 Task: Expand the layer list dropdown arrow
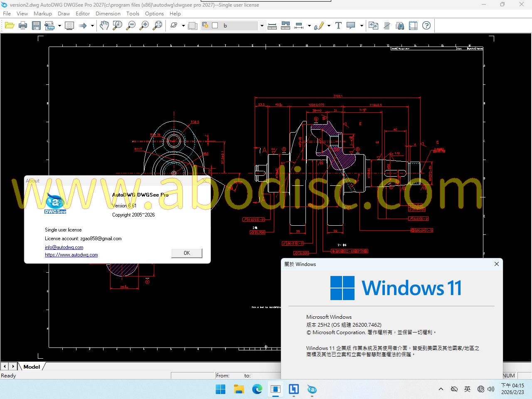(x=262, y=26)
